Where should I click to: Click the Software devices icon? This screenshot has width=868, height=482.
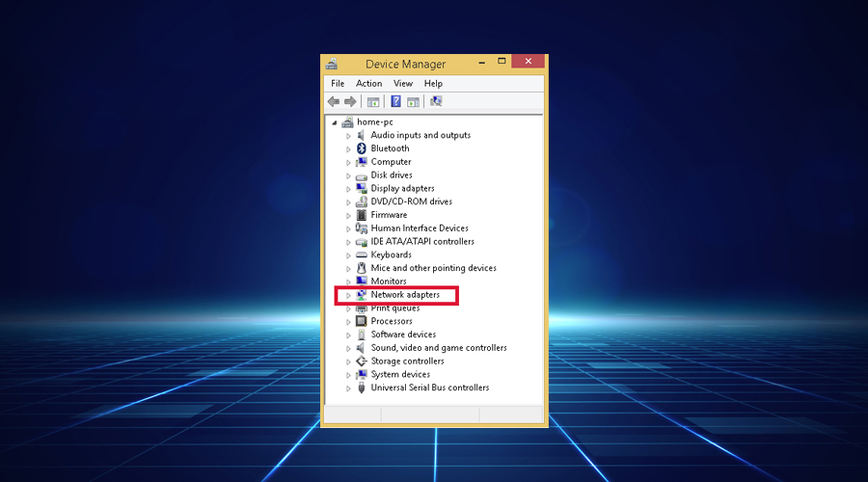(x=361, y=335)
